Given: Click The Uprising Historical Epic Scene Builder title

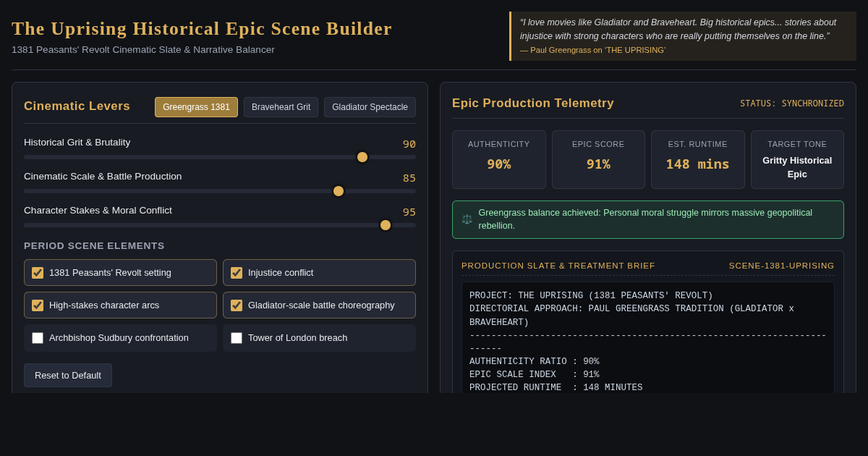Looking at the screenshot, I should 202,29.
